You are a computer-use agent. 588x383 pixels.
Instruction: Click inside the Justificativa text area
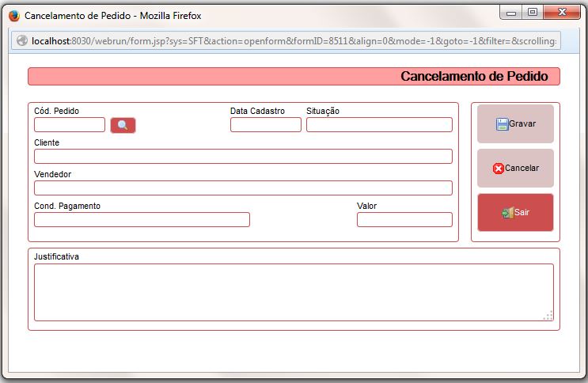294,292
